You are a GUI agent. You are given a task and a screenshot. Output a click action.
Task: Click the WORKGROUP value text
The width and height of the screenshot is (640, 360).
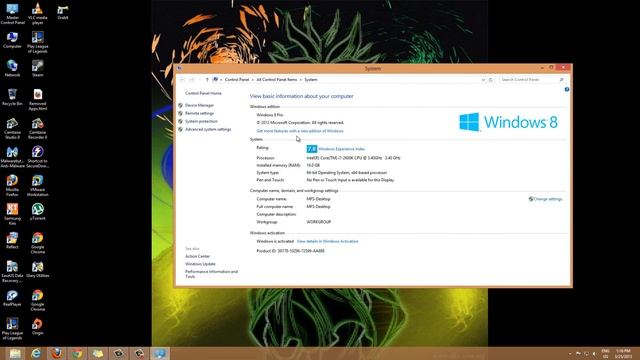319,222
